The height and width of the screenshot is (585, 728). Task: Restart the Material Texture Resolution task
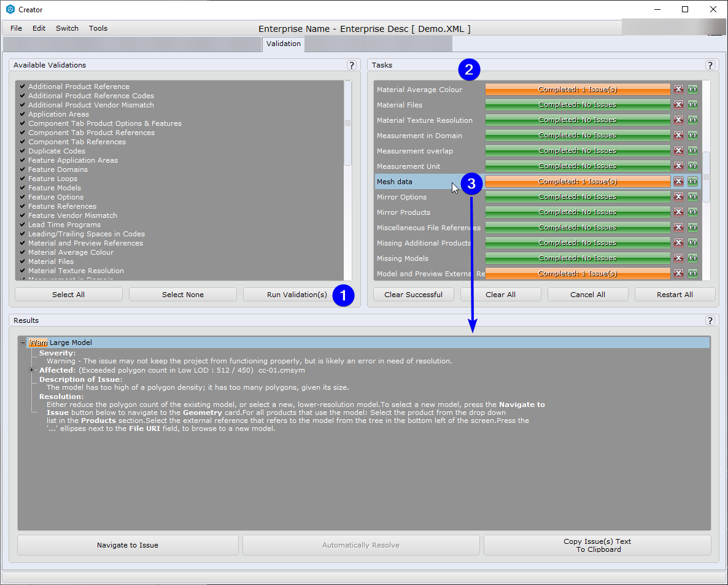692,120
